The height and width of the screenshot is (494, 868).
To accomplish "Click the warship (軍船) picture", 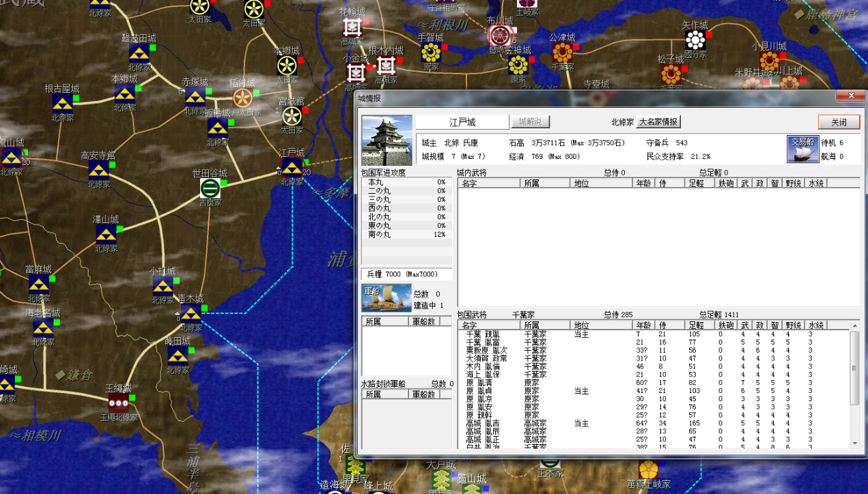I will pyautogui.click(x=386, y=297).
